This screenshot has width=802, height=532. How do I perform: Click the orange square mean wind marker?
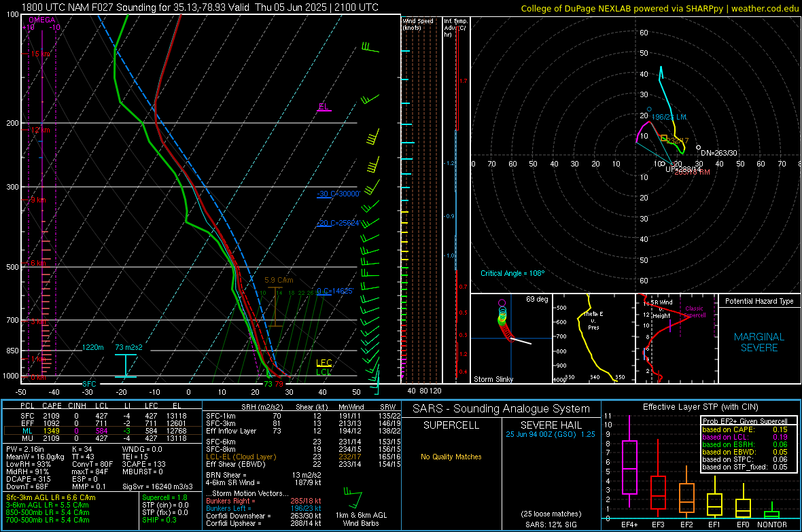[x=664, y=138]
